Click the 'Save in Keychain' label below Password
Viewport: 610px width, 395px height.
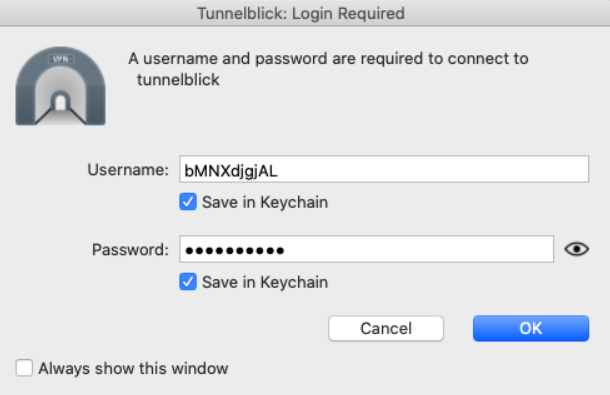(265, 282)
